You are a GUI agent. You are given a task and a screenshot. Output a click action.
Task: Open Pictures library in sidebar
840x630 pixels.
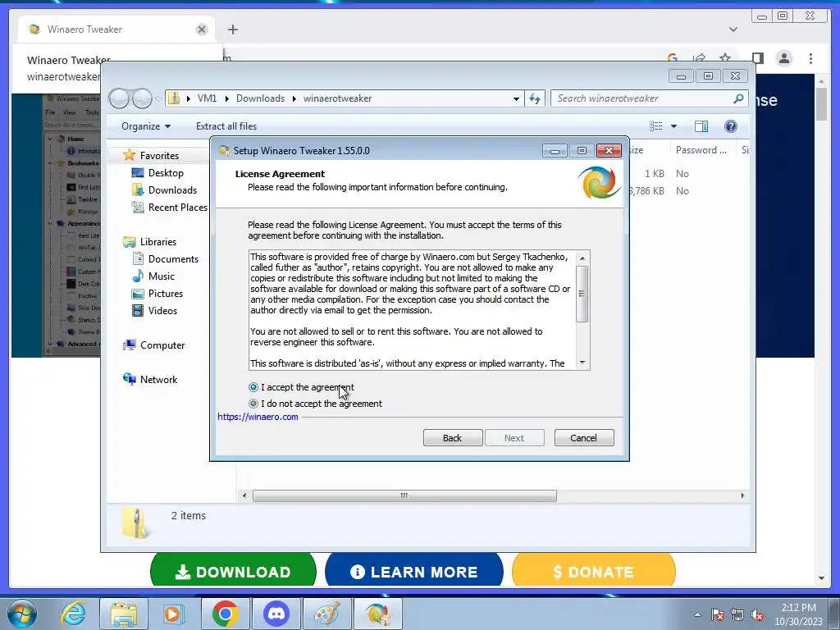tap(166, 293)
